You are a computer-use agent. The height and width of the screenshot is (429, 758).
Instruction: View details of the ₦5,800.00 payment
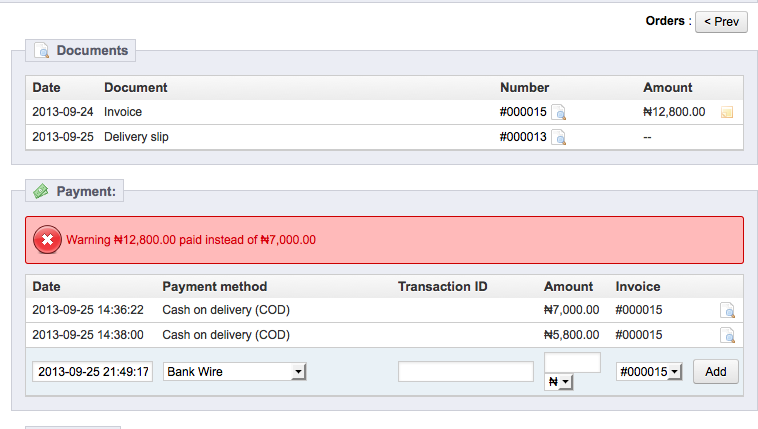click(x=727, y=335)
